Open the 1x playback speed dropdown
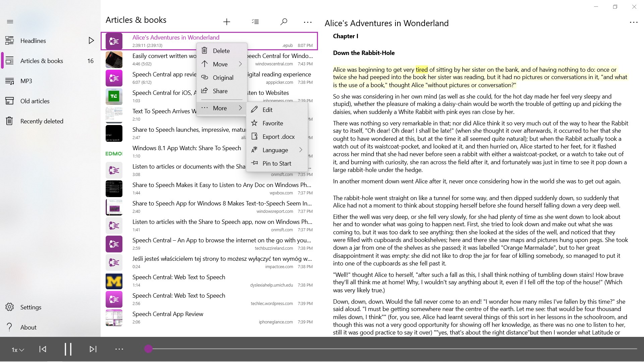 pos(17,350)
